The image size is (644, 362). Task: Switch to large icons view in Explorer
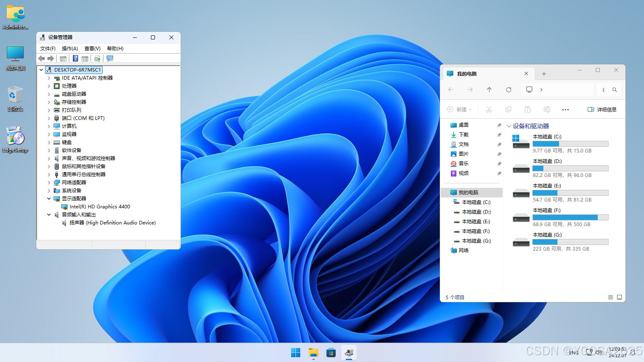tap(619, 297)
